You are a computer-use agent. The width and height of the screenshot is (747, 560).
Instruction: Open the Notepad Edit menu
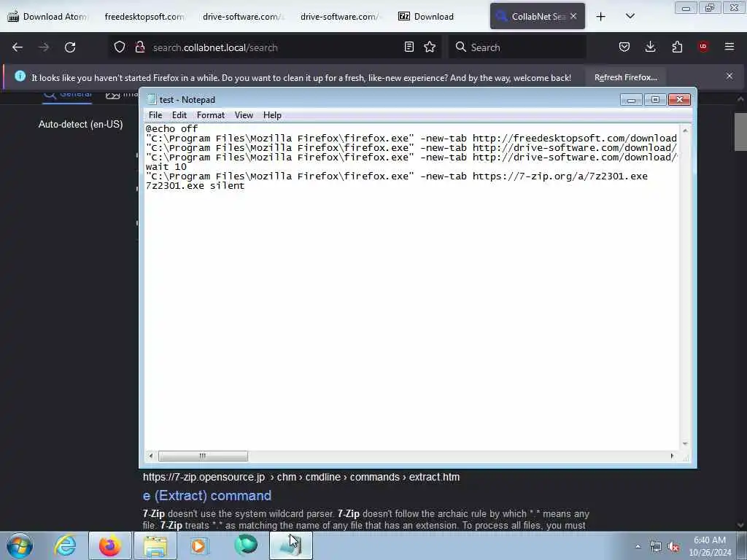click(x=179, y=115)
